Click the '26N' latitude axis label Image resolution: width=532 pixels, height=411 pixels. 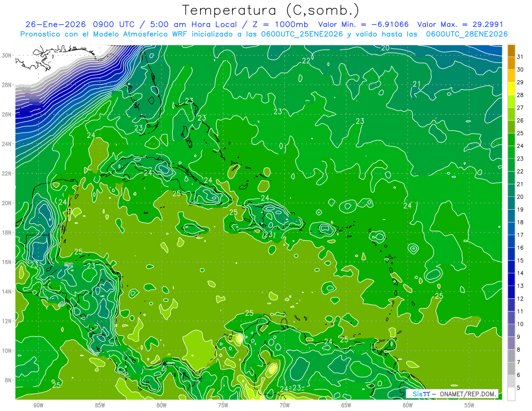click(x=7, y=114)
